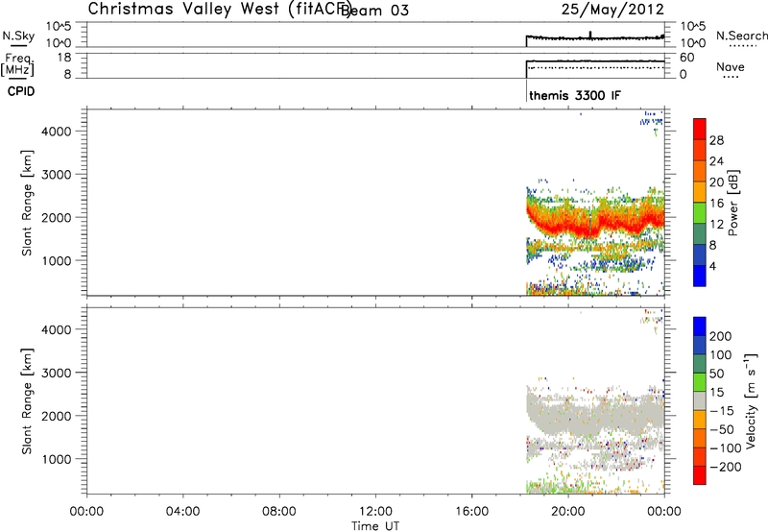This screenshot has width=768, height=532.
Task: Click the velocity color bar "200" tick label
Action: (721, 336)
